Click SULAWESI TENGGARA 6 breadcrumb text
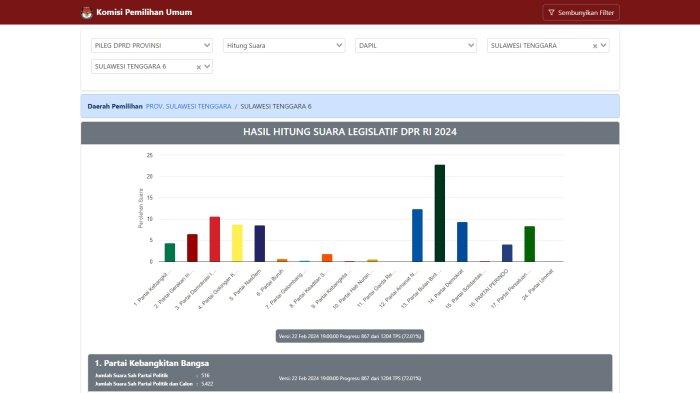 (276, 106)
